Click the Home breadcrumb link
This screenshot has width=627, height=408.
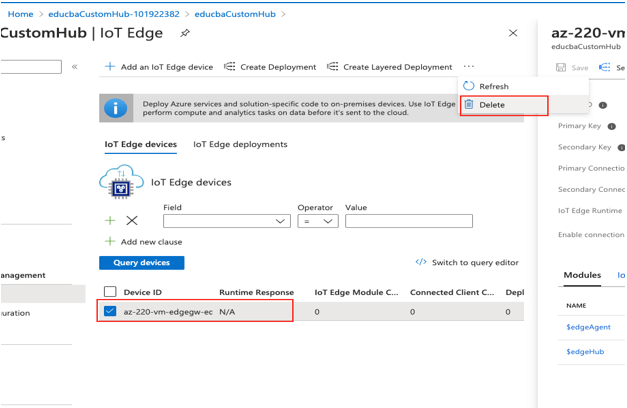[20, 14]
